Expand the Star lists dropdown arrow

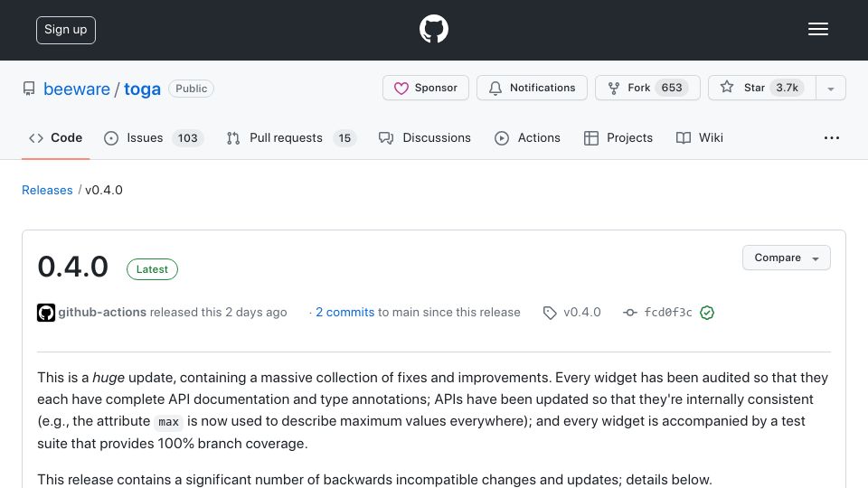coord(831,89)
